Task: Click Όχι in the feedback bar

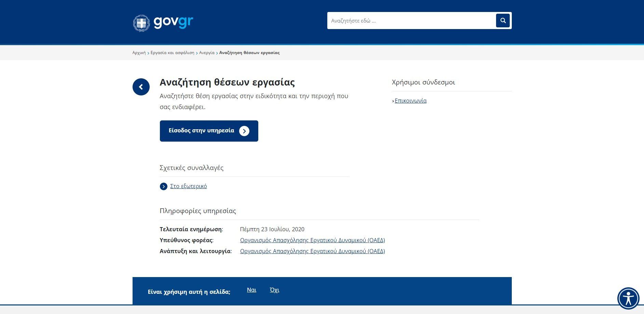Action: click(x=274, y=290)
